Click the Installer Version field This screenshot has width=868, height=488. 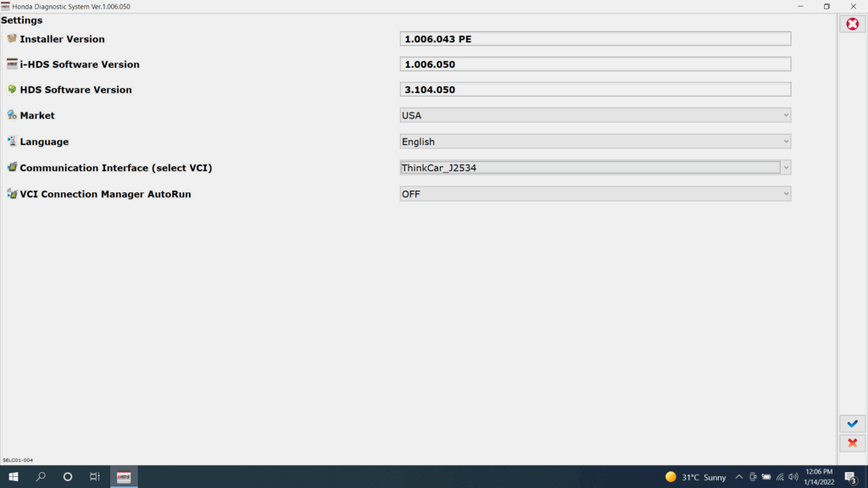[x=595, y=39]
